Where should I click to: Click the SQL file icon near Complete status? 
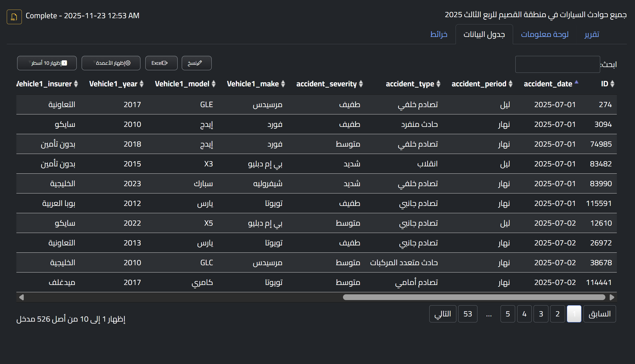(x=14, y=16)
